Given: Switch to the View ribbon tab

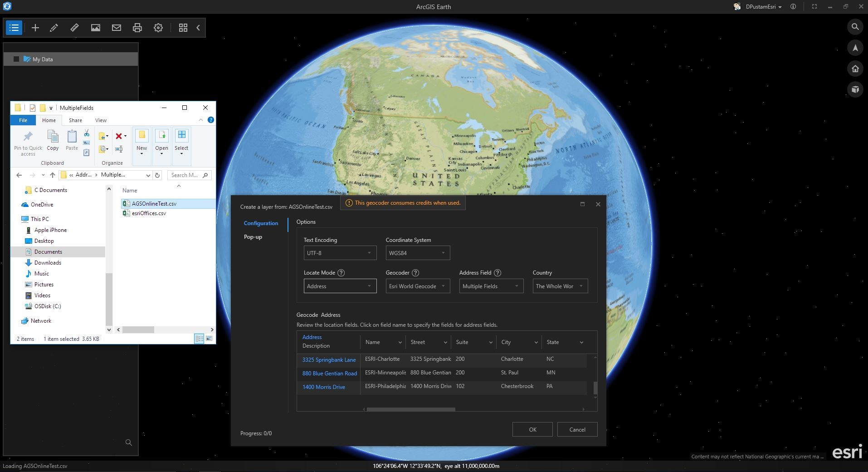Looking at the screenshot, I should coord(101,120).
